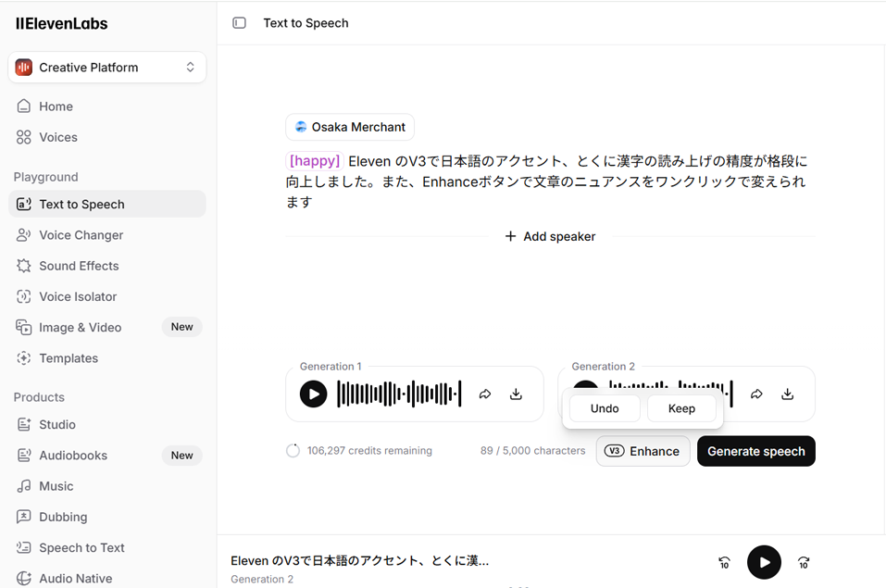Share Generation 2 audio
The width and height of the screenshot is (886, 588).
(x=756, y=394)
